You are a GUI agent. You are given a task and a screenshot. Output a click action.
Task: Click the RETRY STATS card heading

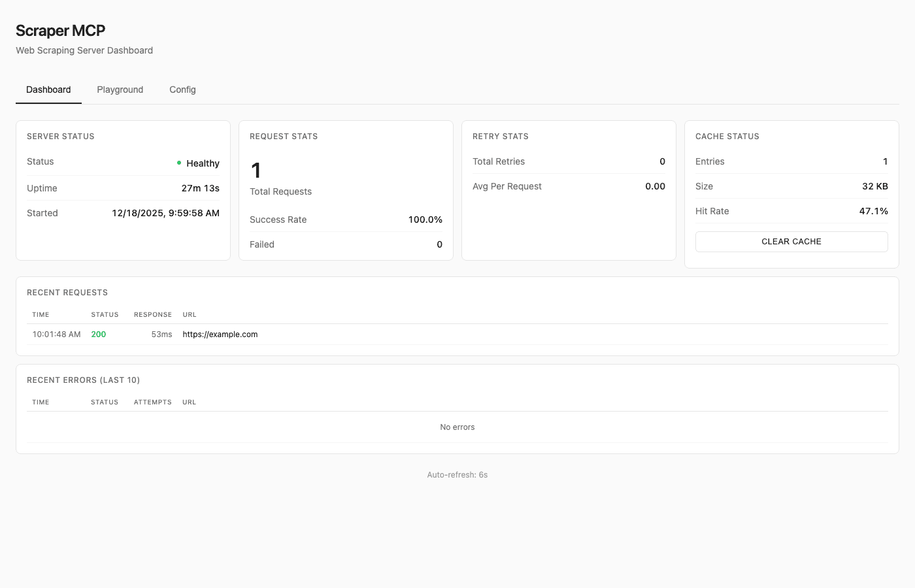[500, 136]
